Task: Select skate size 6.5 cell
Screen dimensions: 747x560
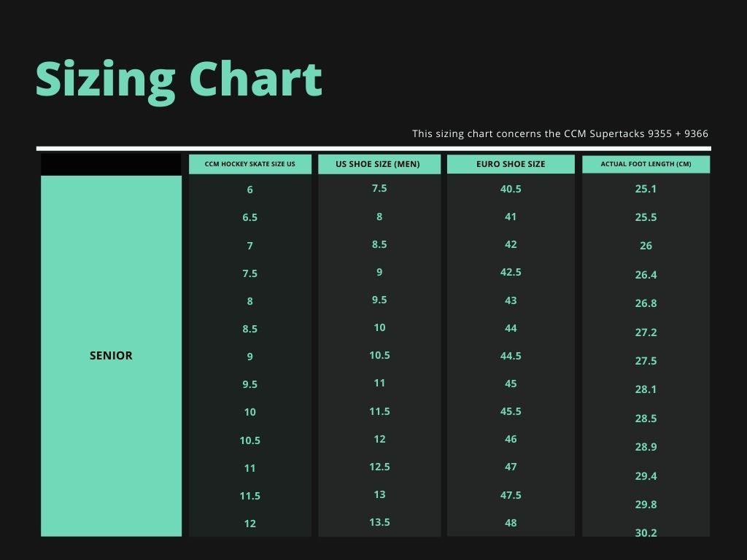Action: pyautogui.click(x=249, y=217)
